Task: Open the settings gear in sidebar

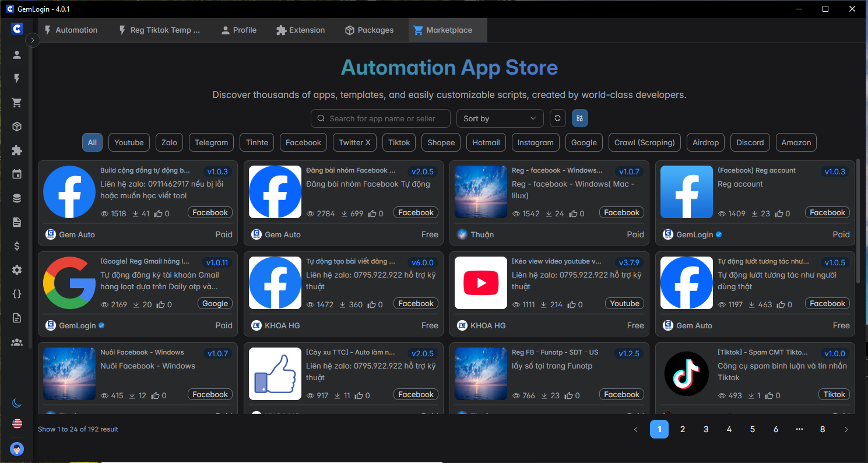Action: tap(17, 270)
